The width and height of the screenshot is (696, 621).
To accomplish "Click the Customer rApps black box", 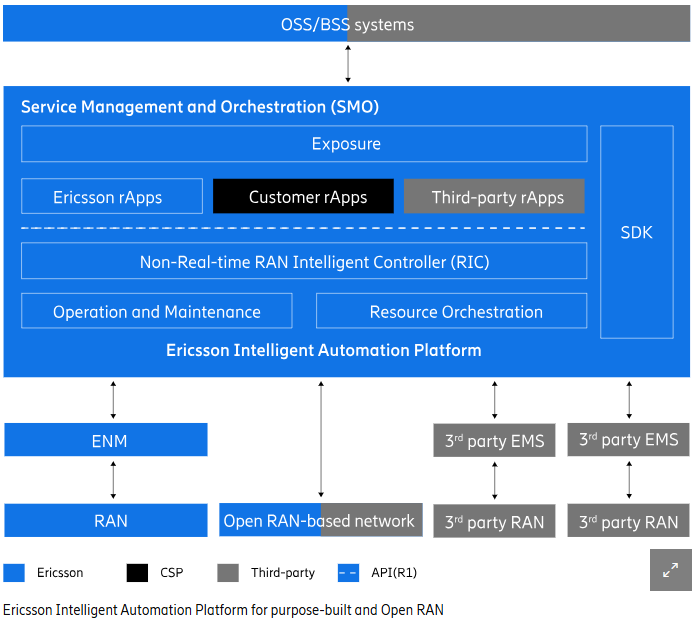I will click(303, 197).
